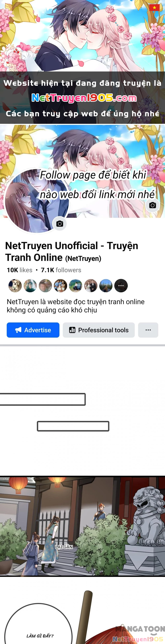Expand the more followers ellipsis avatar
Viewport: 165px width, 644px height.
coord(121,286)
